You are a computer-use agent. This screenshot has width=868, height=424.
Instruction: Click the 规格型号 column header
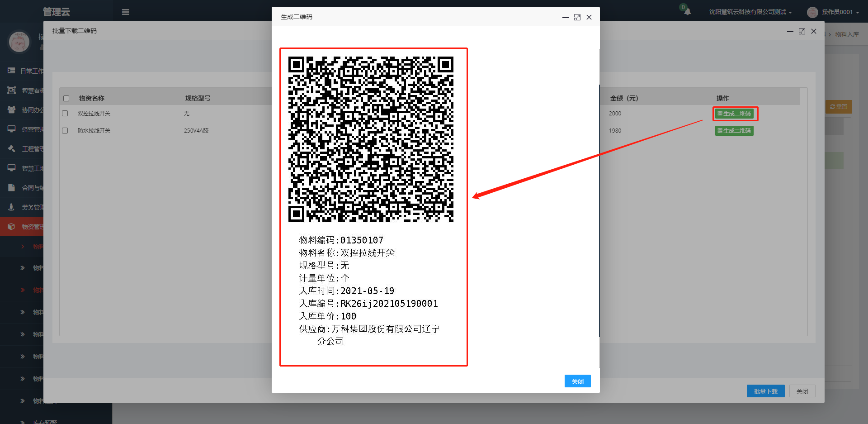click(x=198, y=98)
